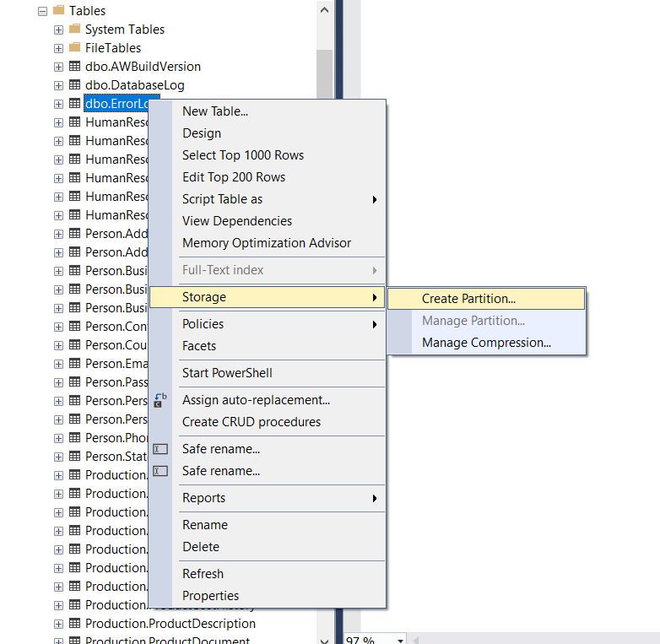660x644 pixels.
Task: Click the Object Explorer vertical scrollbar thumb
Action: click(x=325, y=74)
